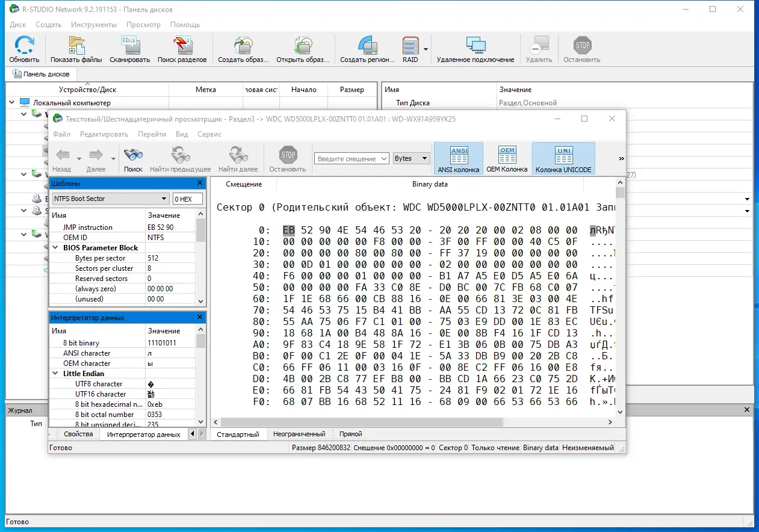This screenshot has width=759, height=532.
Task: Click Открыть образ toolbar icon
Action: pos(303,45)
